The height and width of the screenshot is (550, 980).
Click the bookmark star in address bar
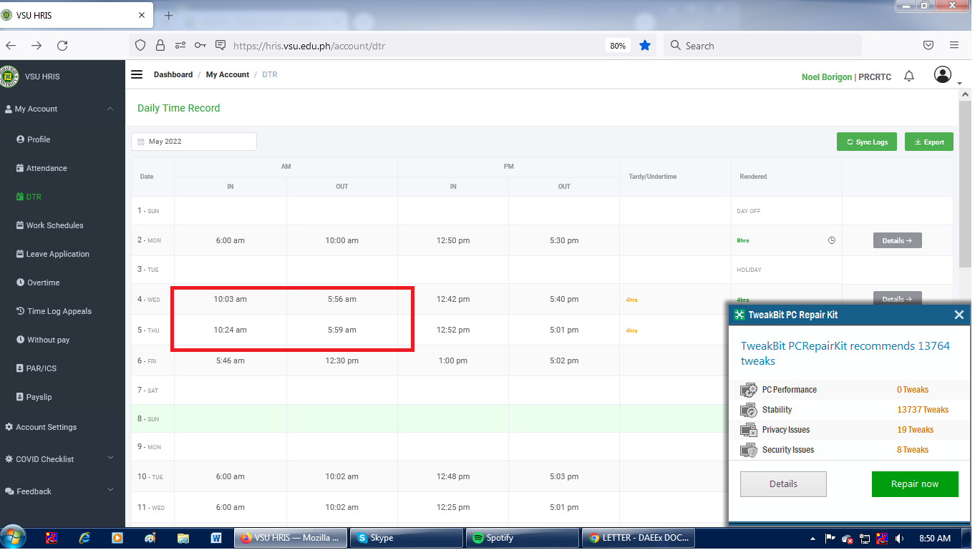point(644,45)
